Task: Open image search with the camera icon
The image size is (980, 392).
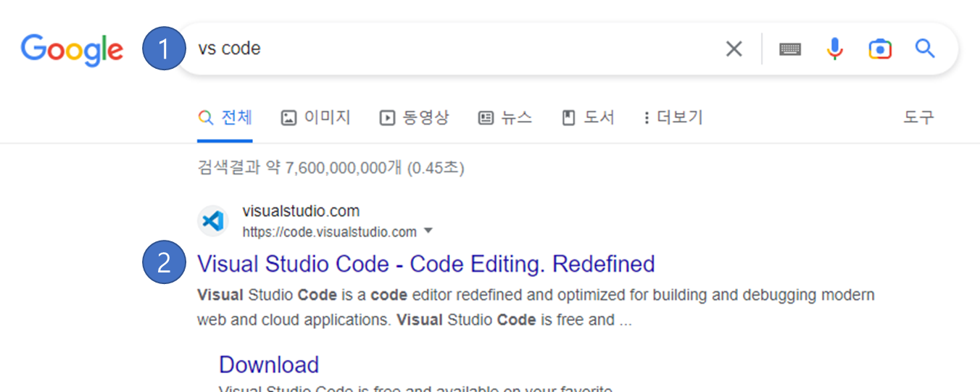Action: pyautogui.click(x=880, y=49)
